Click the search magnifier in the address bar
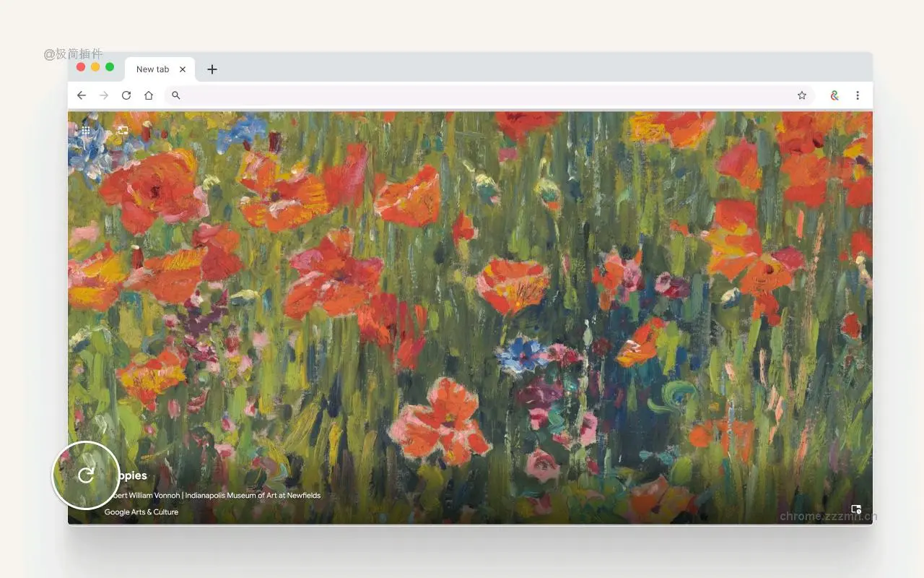 (175, 95)
